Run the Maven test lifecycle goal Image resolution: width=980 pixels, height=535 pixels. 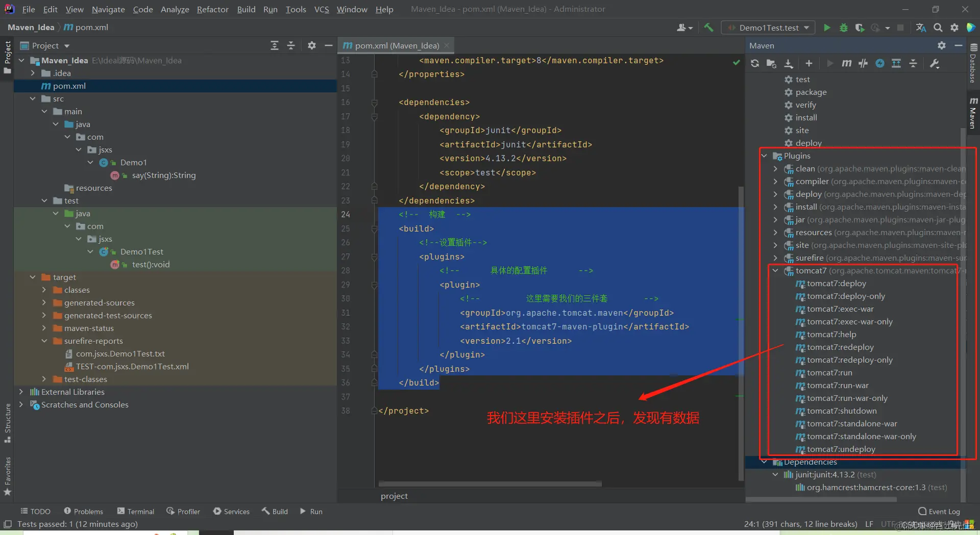[x=802, y=80]
